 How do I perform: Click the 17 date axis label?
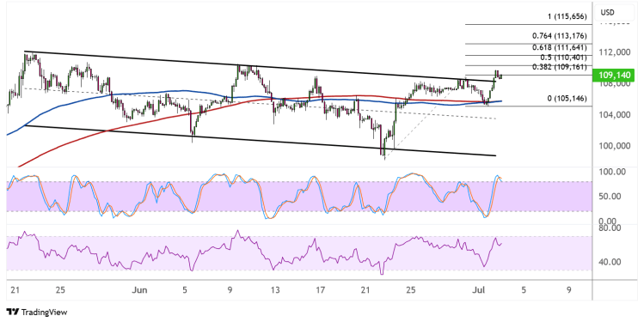point(321,290)
